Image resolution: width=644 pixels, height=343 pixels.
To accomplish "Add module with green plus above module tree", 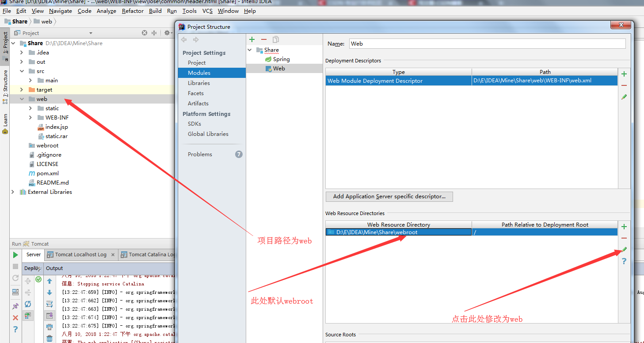I will pos(252,39).
